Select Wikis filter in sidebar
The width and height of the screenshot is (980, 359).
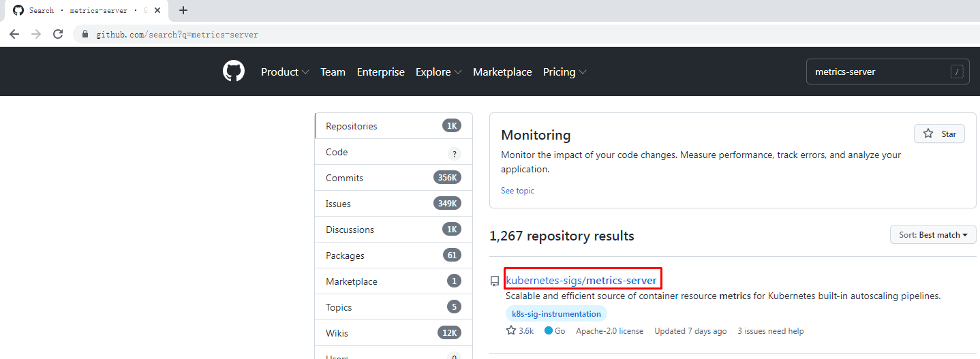point(393,333)
